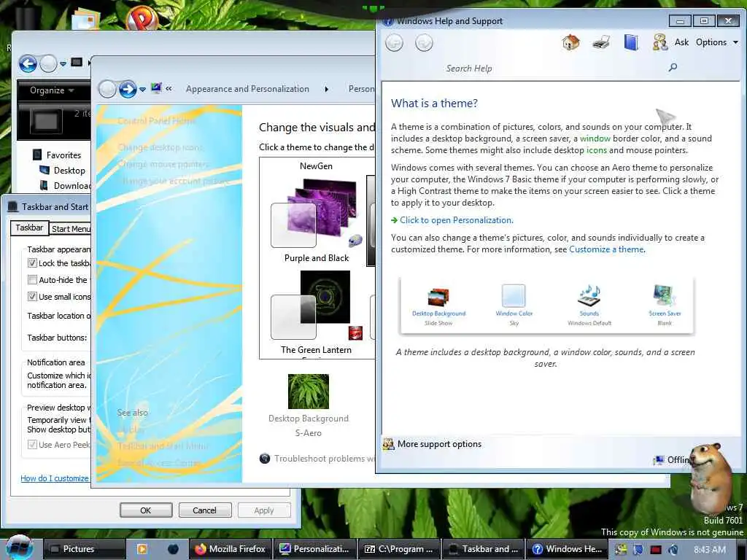Open Browse Help book icon
747x560 pixels.
[631, 43]
